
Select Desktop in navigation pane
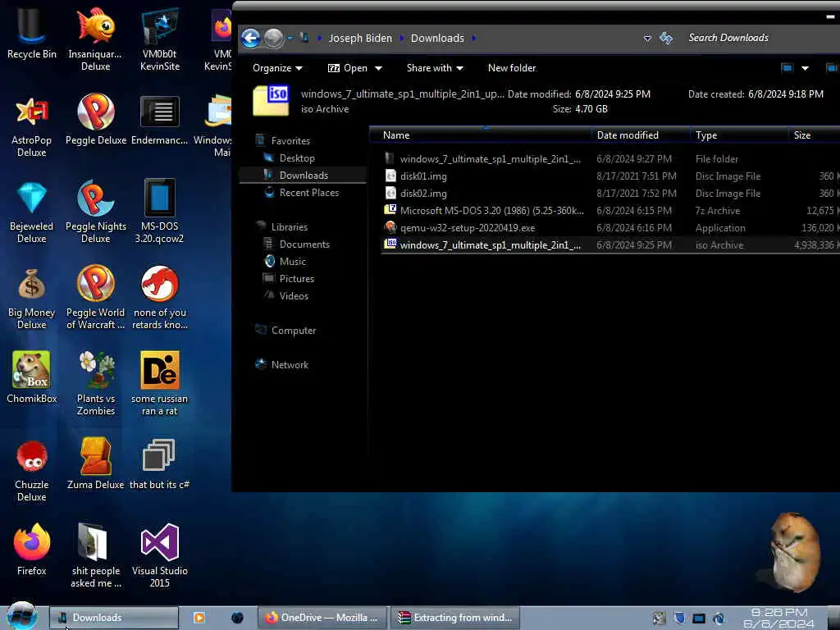coord(297,158)
